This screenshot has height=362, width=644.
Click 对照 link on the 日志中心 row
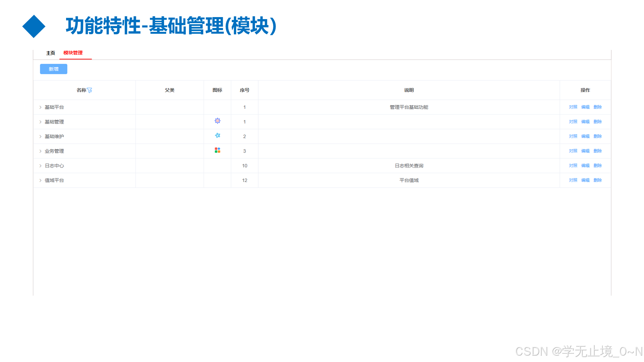click(x=573, y=165)
